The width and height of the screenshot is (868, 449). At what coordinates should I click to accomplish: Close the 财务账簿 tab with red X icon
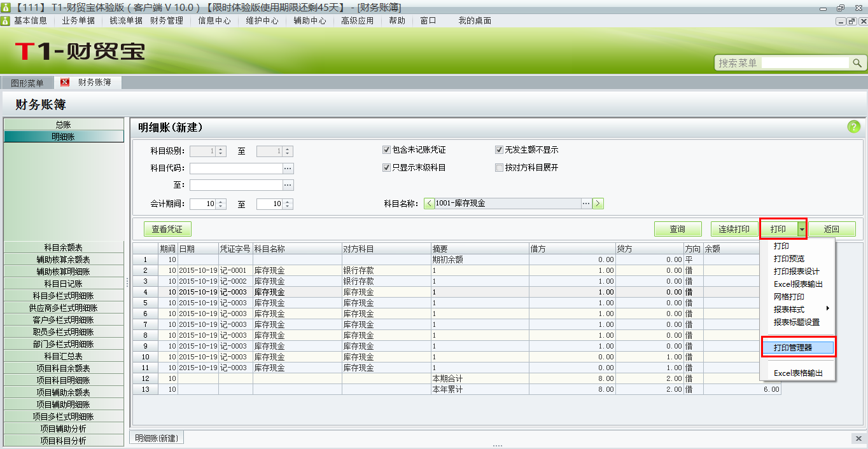click(65, 83)
